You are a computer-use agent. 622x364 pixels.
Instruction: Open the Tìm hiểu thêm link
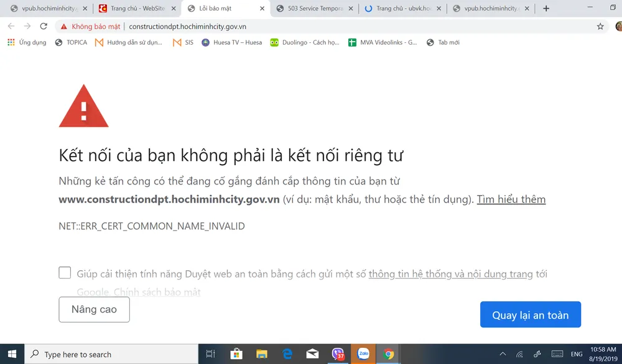511,199
